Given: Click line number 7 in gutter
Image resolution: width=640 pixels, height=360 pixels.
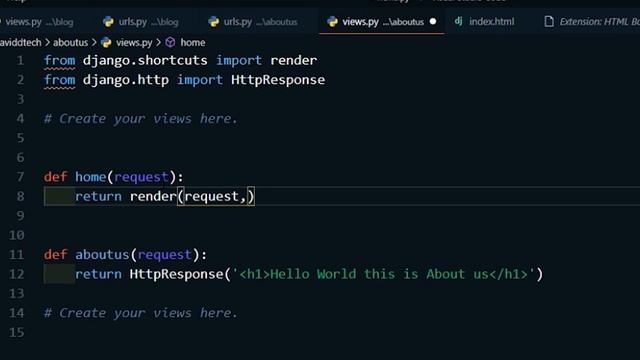Looking at the screenshot, I should tap(20, 177).
